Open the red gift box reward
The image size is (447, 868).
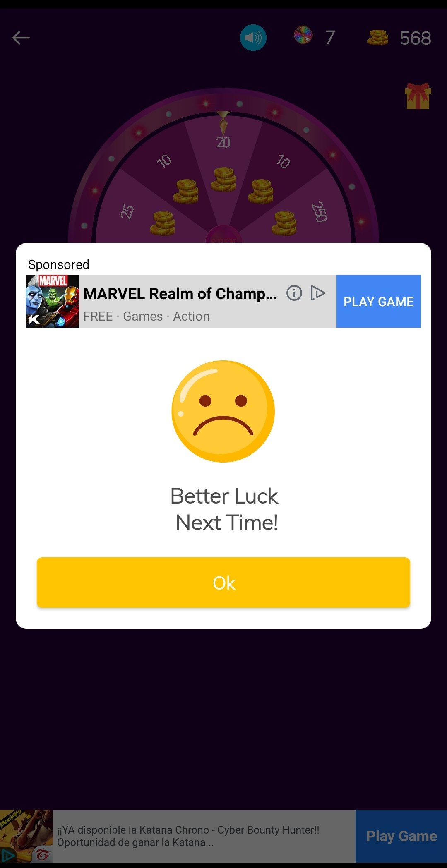click(418, 96)
